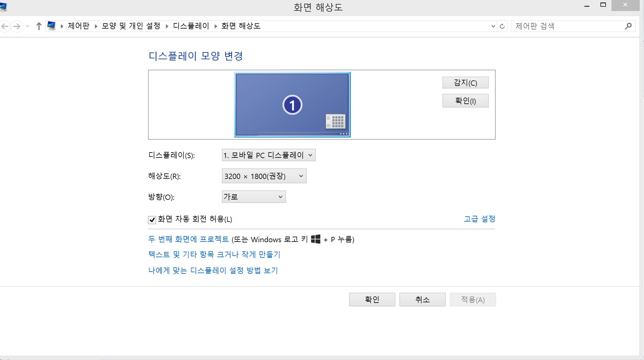
Task: Click the window system icon in title bar
Action: pos(3,7)
